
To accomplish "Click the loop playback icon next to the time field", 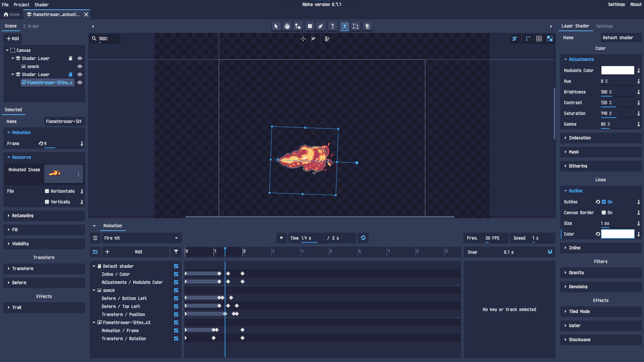I will pyautogui.click(x=363, y=238).
